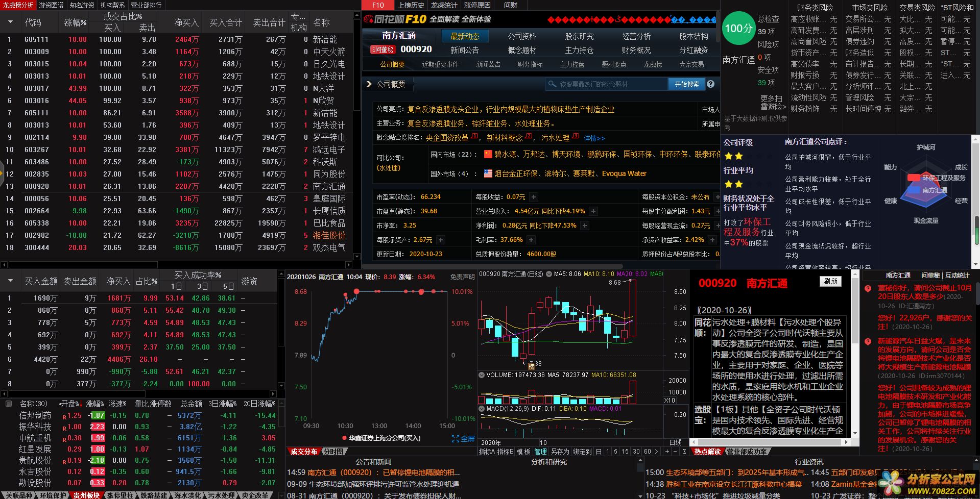Click the X10 volume scale label
The height and width of the screenshot is (499, 980).
coord(670,401)
